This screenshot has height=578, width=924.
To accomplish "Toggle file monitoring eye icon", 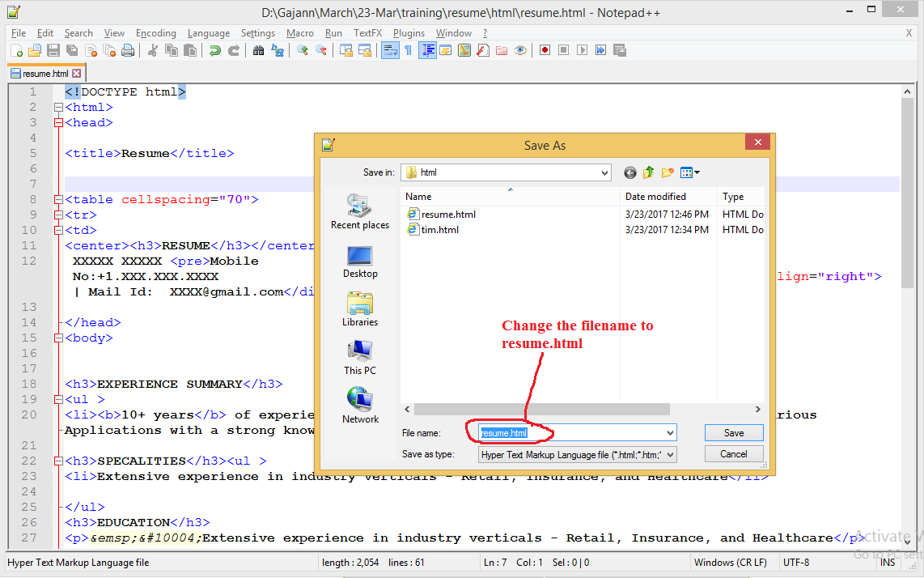I will (519, 51).
